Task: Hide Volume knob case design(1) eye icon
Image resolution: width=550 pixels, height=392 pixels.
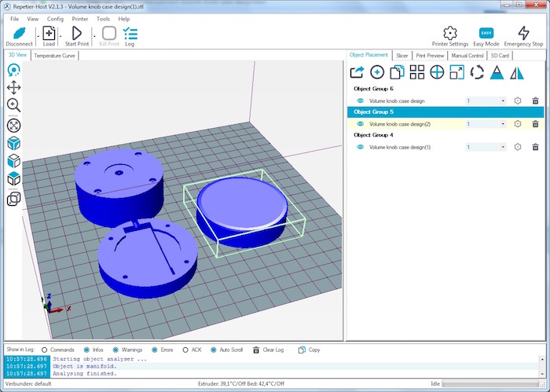Action: 360,147
